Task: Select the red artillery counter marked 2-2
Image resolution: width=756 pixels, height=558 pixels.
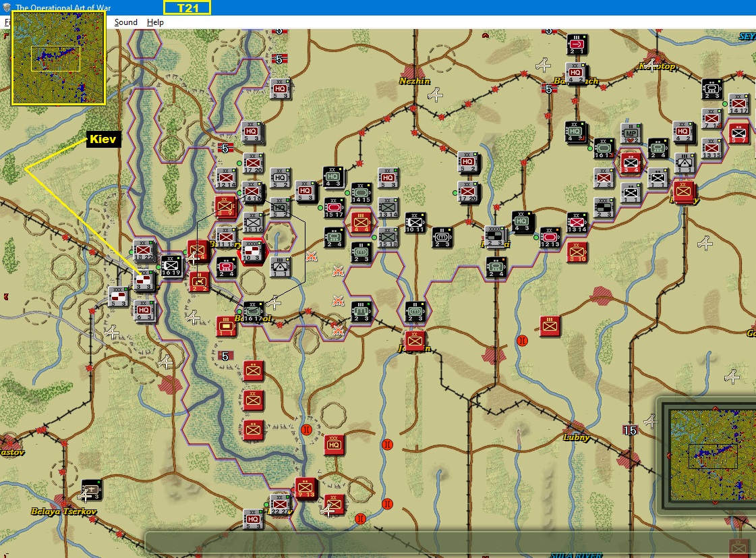Action: 199,281
